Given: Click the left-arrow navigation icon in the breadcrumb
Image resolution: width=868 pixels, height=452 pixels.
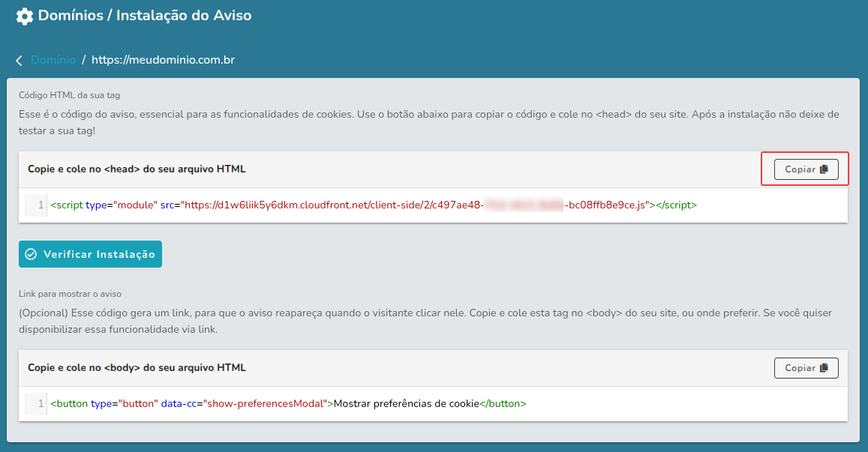Looking at the screenshot, I should (x=18, y=61).
